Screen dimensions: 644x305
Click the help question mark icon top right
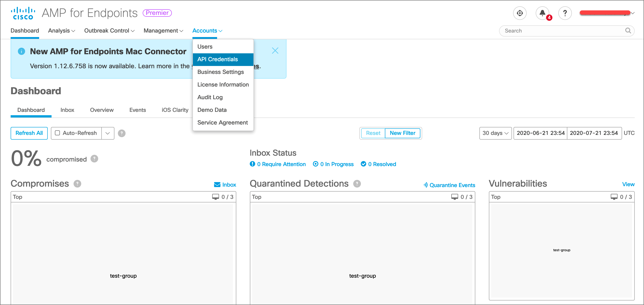[565, 13]
